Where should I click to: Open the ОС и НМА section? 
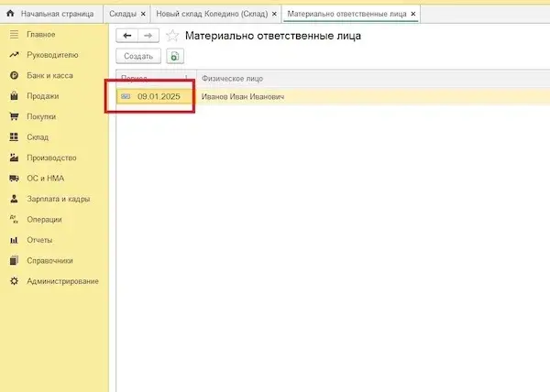pyautogui.click(x=45, y=178)
